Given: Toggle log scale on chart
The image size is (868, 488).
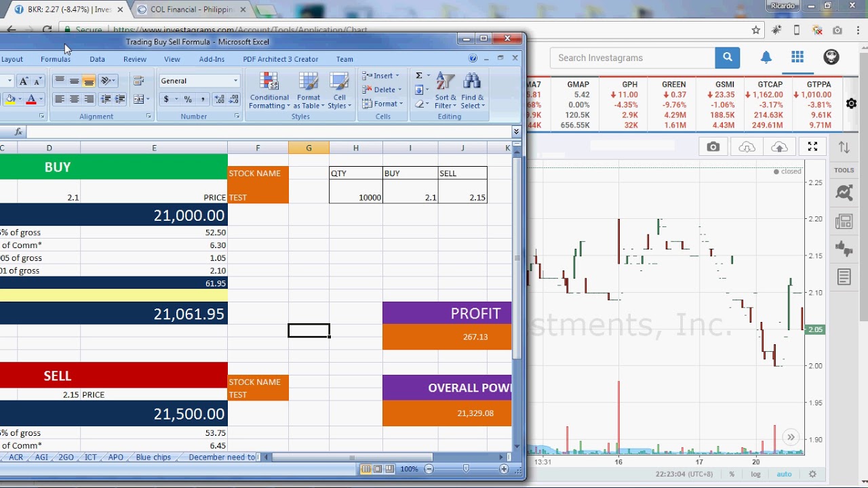Looking at the screenshot, I should (x=755, y=474).
